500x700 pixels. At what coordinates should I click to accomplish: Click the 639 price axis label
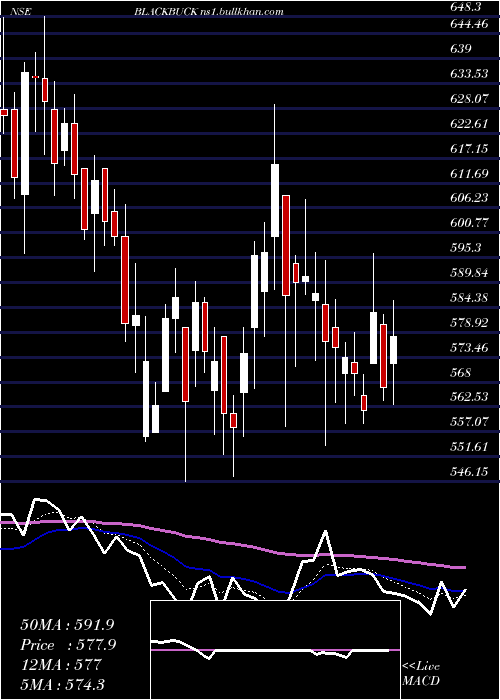coord(461,49)
